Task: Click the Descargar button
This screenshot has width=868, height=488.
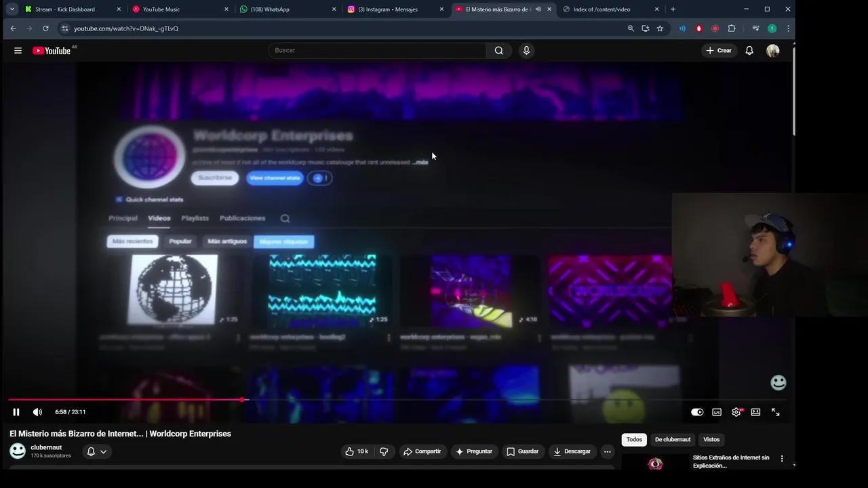Action: [x=572, y=451]
